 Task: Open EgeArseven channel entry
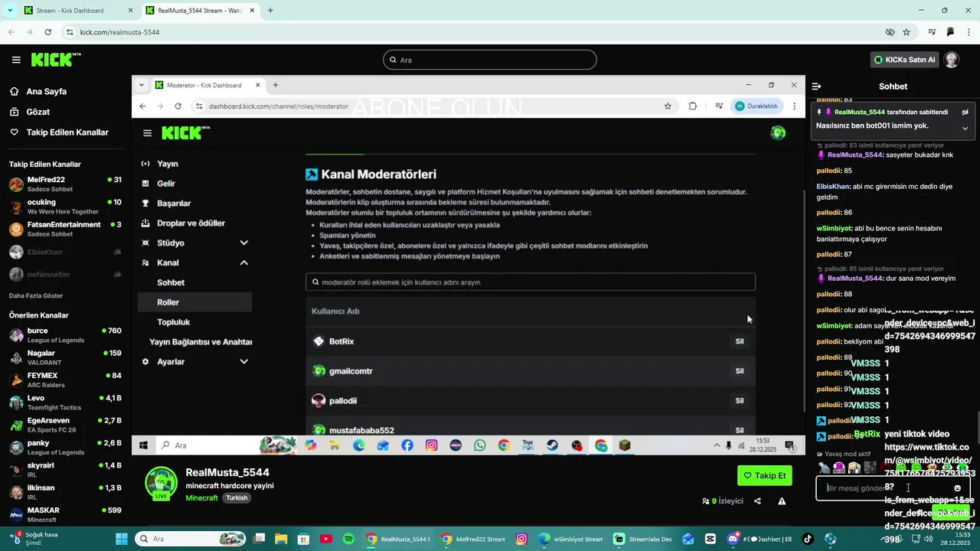point(65,425)
